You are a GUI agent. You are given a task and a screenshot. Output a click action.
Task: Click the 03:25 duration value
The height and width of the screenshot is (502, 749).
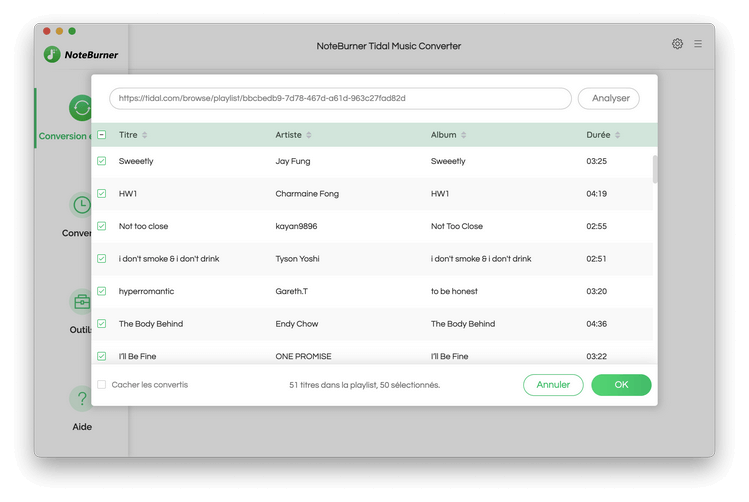tap(596, 161)
